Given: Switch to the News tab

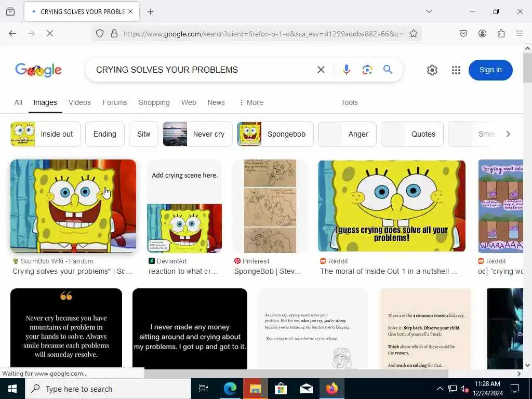Looking at the screenshot, I should click(x=216, y=102).
